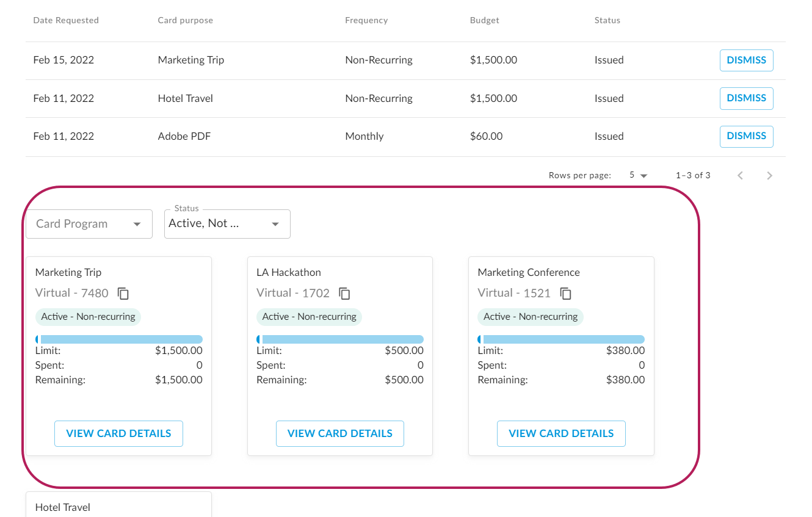Dismiss the Hotel Travel request

pos(746,98)
